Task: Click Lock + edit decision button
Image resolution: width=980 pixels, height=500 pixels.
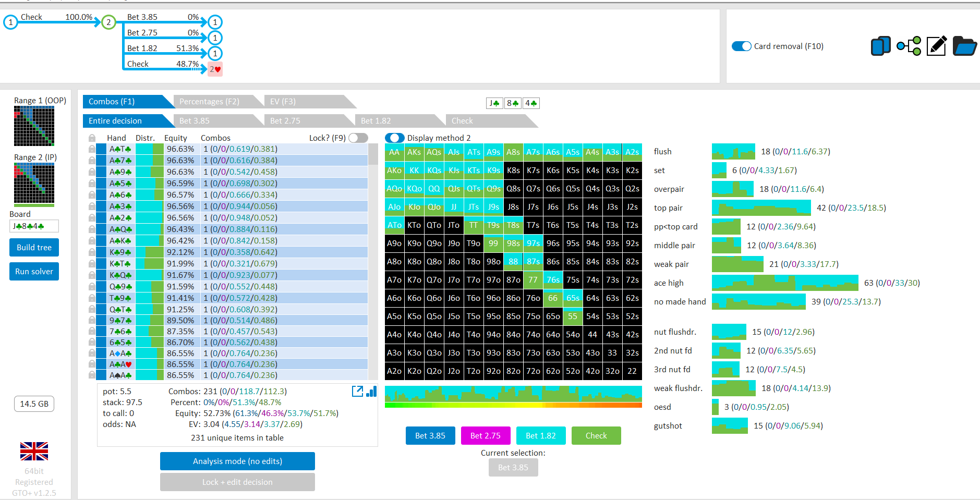Action: tap(237, 482)
